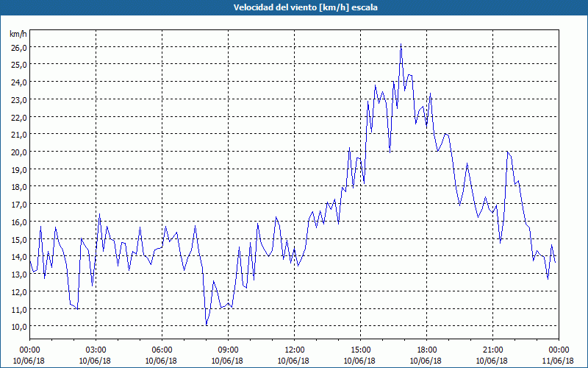Click the 09:00 time label
Viewport: 588px width, 368px height.
(x=228, y=350)
